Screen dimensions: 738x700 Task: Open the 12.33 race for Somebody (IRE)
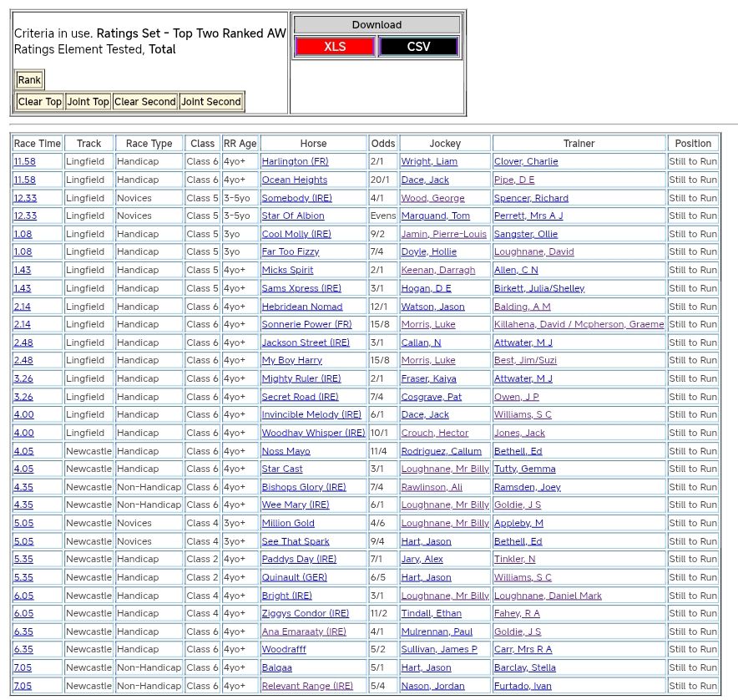click(x=25, y=198)
